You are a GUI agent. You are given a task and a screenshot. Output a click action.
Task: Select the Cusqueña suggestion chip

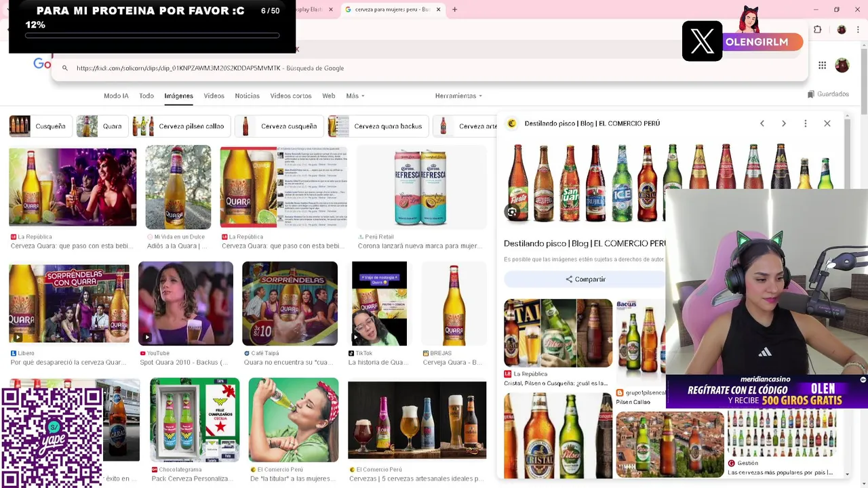point(40,126)
